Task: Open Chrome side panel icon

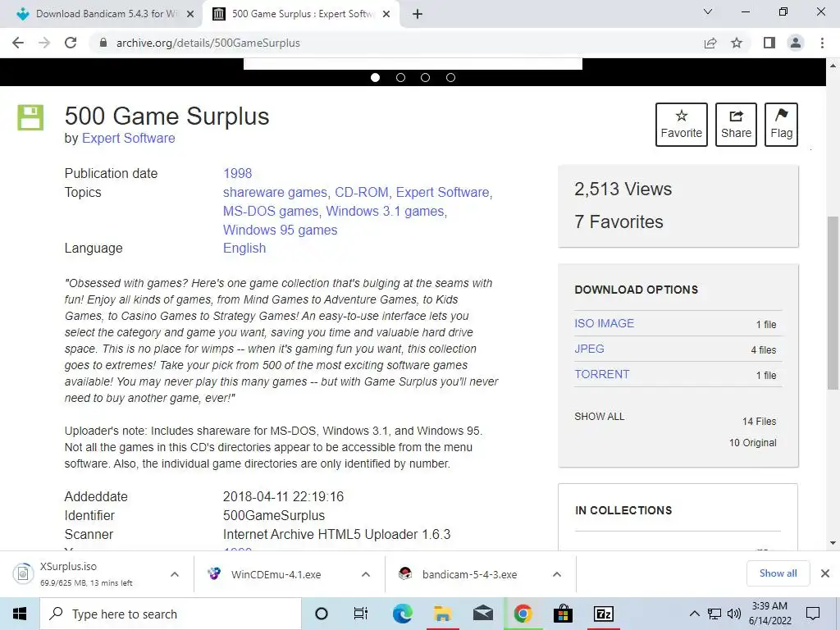Action: (x=769, y=43)
